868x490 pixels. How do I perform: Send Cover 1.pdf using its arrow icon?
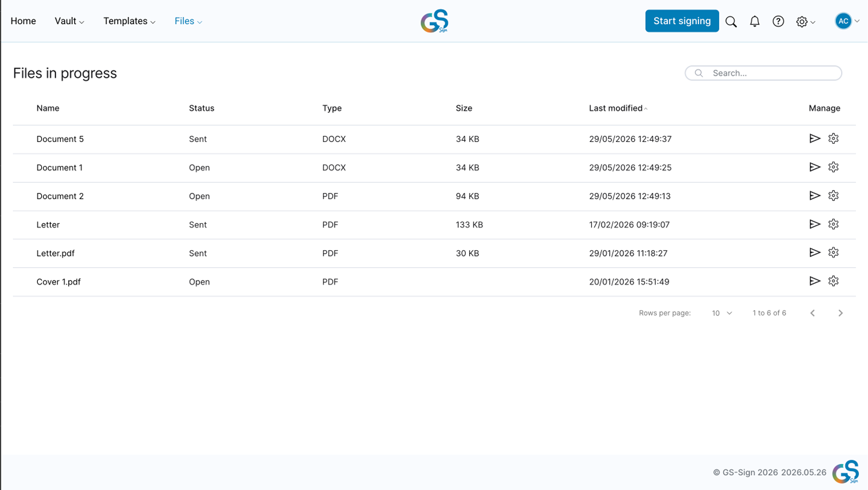point(815,281)
